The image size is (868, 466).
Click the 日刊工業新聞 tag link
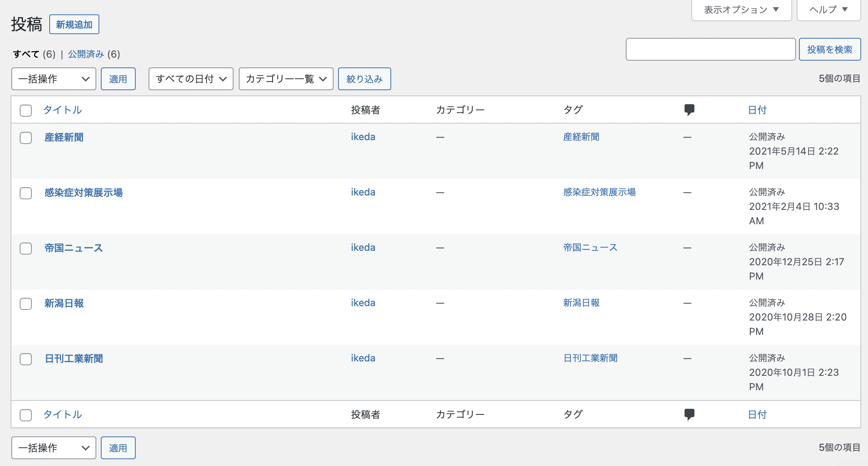coord(591,358)
